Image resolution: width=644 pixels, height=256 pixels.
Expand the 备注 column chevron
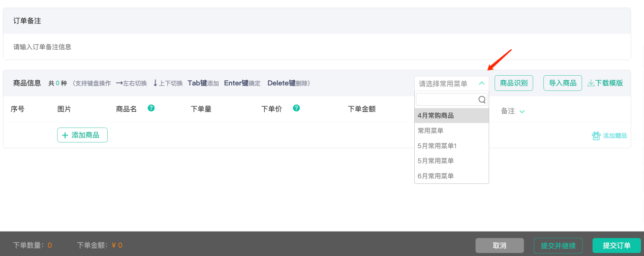pyautogui.click(x=522, y=111)
